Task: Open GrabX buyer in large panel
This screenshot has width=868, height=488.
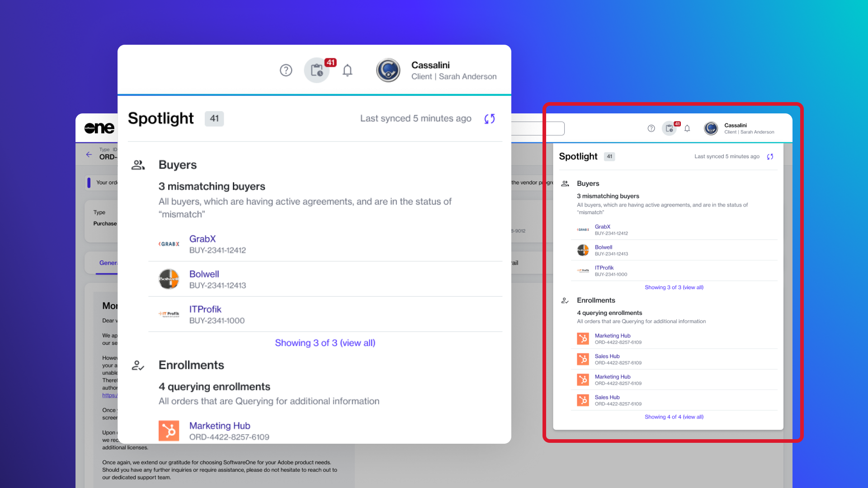Action: click(x=203, y=239)
